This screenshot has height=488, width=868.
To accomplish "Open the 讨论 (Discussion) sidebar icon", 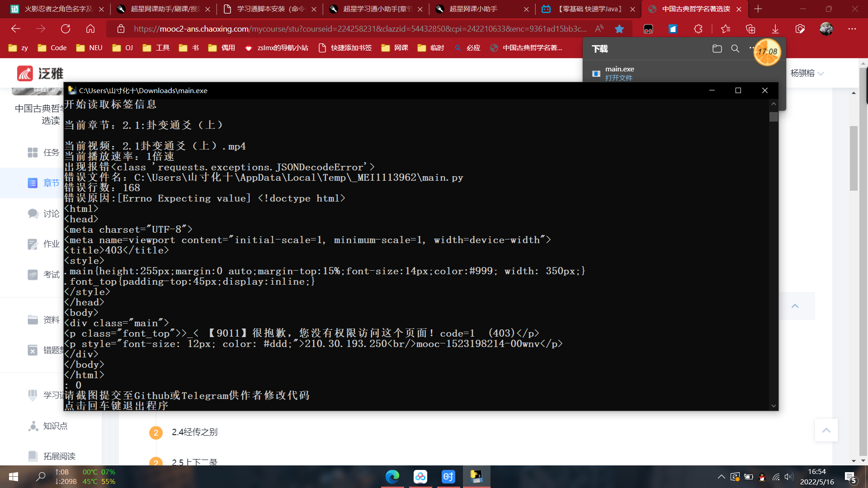I will pos(32,213).
